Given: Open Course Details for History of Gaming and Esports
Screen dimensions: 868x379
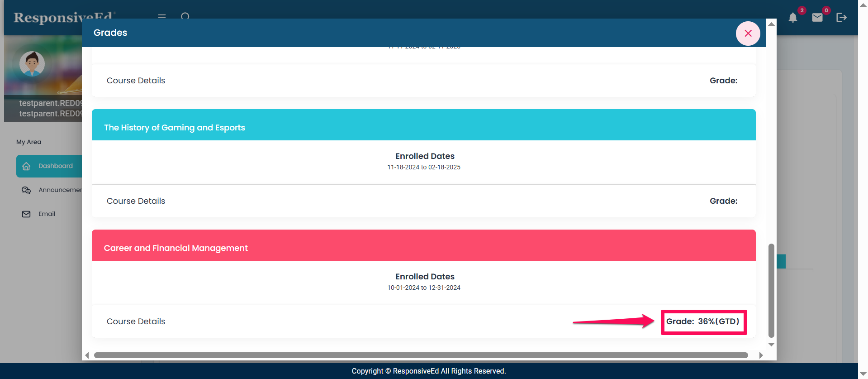Looking at the screenshot, I should click(x=136, y=201).
